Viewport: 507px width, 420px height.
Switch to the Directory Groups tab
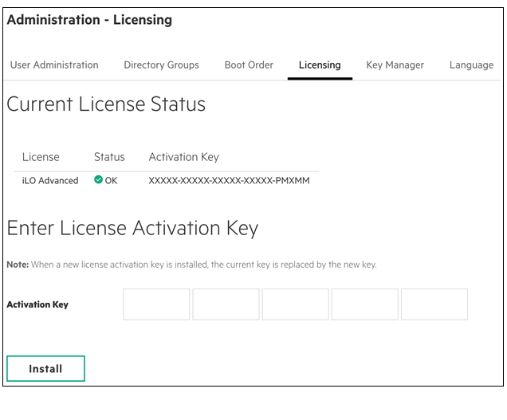[x=161, y=65]
